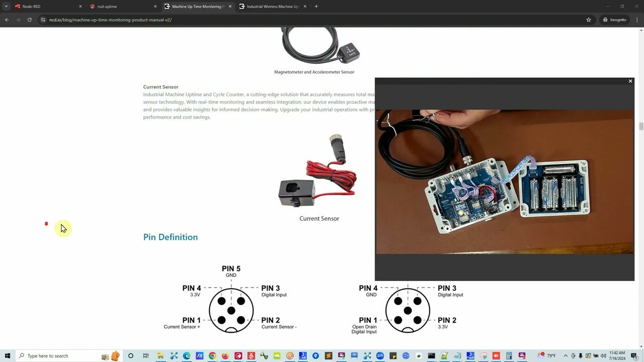Select the Pin Definition heading

click(x=171, y=237)
